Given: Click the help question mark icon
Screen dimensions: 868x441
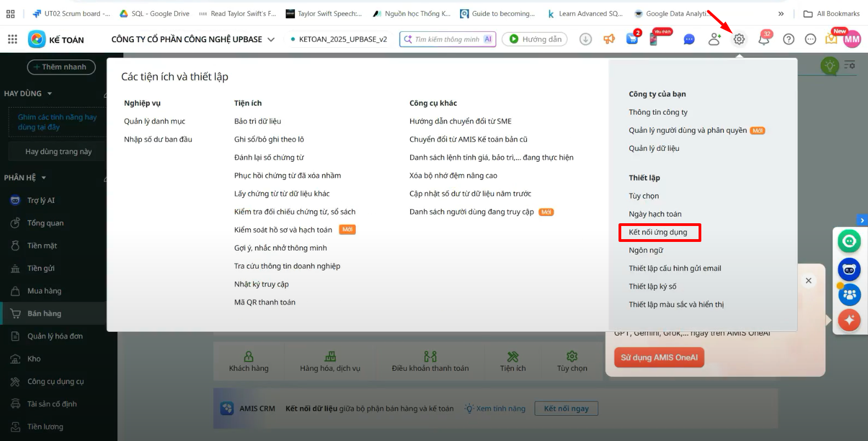Looking at the screenshot, I should point(788,39).
